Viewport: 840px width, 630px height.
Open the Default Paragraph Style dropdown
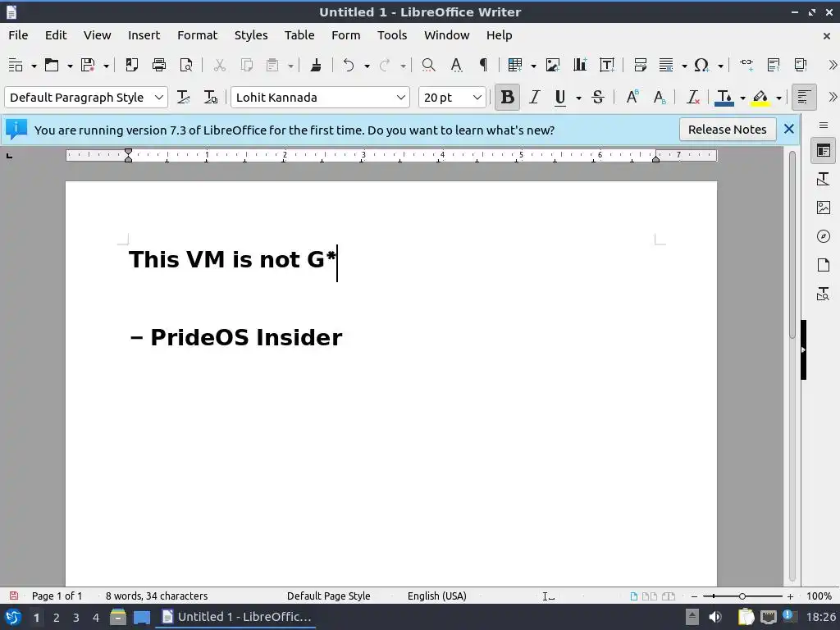point(158,98)
